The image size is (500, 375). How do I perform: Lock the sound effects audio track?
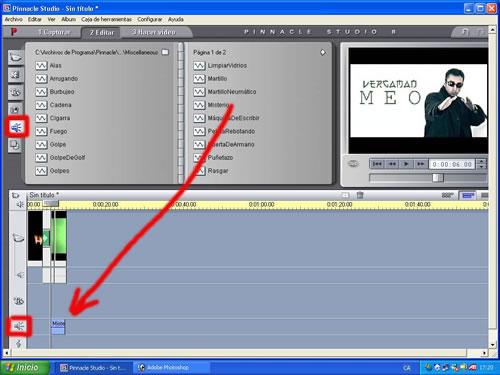(19, 326)
